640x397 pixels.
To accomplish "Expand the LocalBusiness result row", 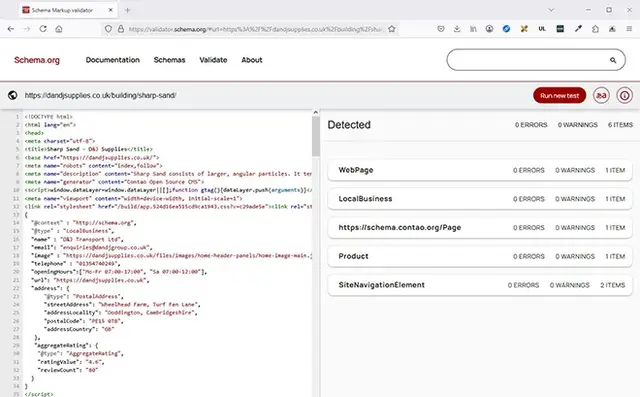I will point(480,199).
